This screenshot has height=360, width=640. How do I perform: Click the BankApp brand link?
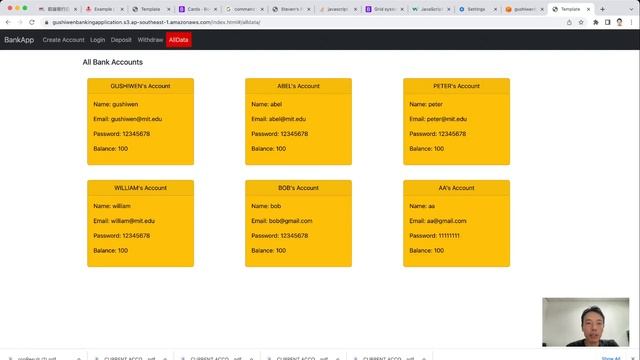coord(19,40)
